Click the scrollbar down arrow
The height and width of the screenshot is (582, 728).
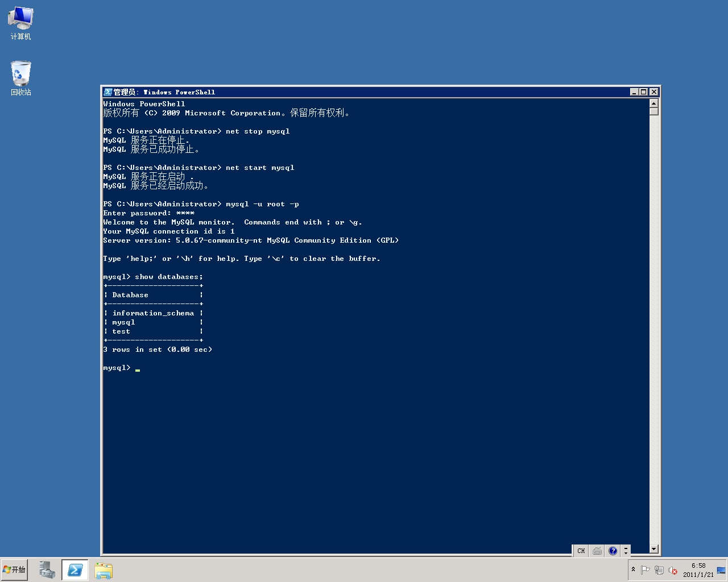click(654, 549)
